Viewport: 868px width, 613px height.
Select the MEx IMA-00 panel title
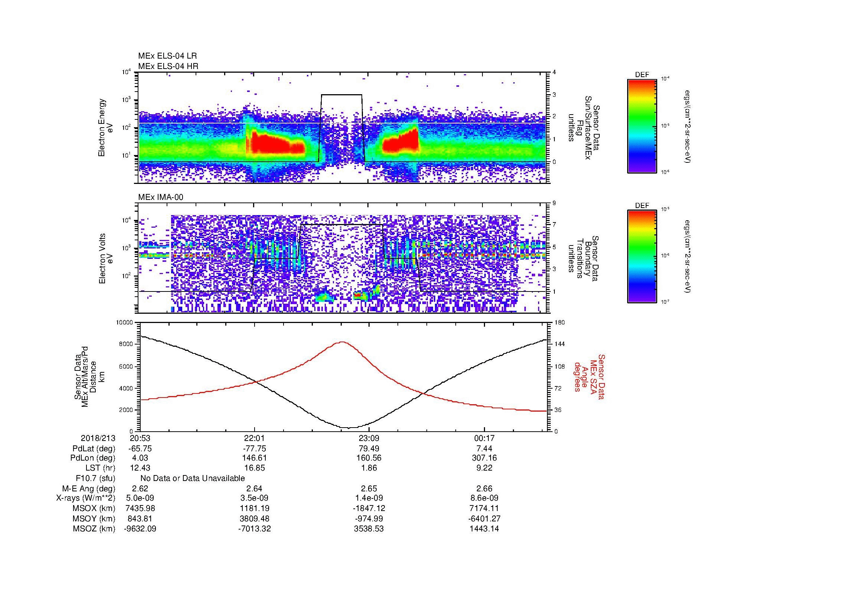pos(161,197)
